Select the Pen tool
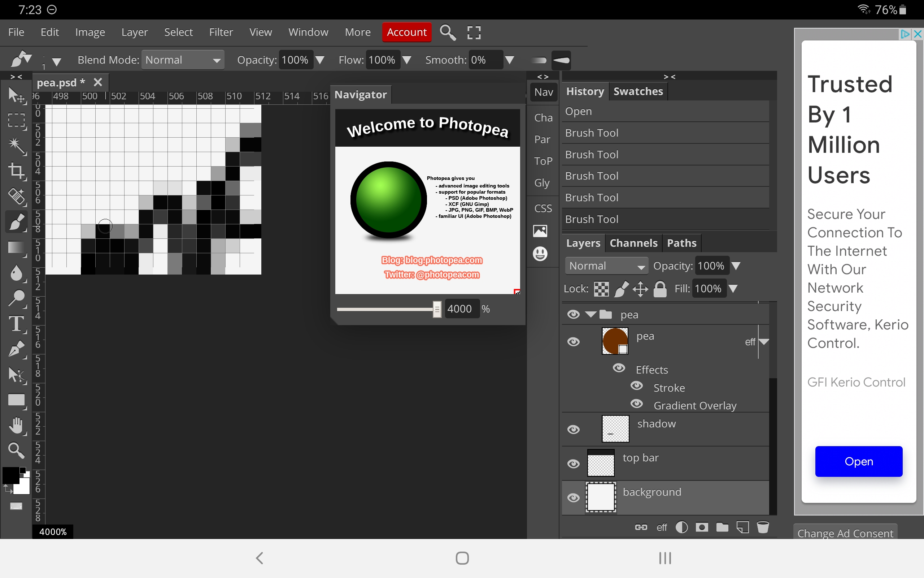 click(x=17, y=349)
